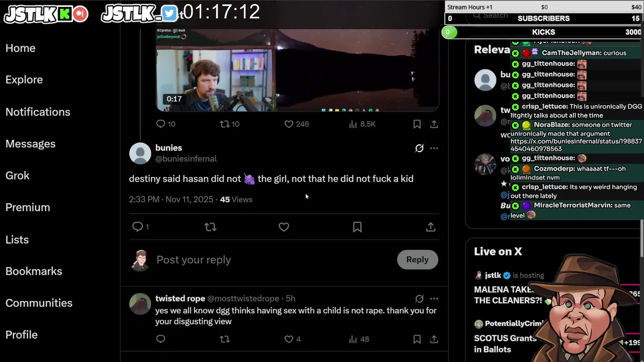Click Grok explain icon on bunies post
This screenshot has height=362, width=644.
coord(419,148)
